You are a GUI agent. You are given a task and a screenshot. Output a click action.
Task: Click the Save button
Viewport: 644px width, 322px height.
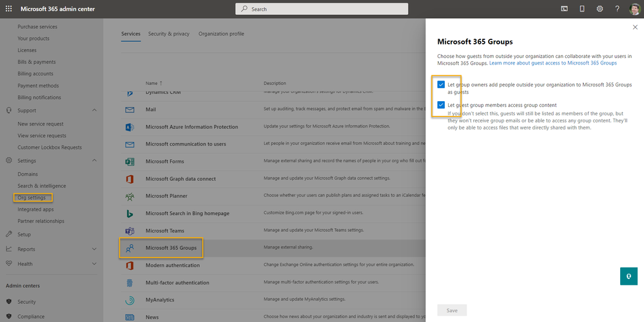click(452, 310)
